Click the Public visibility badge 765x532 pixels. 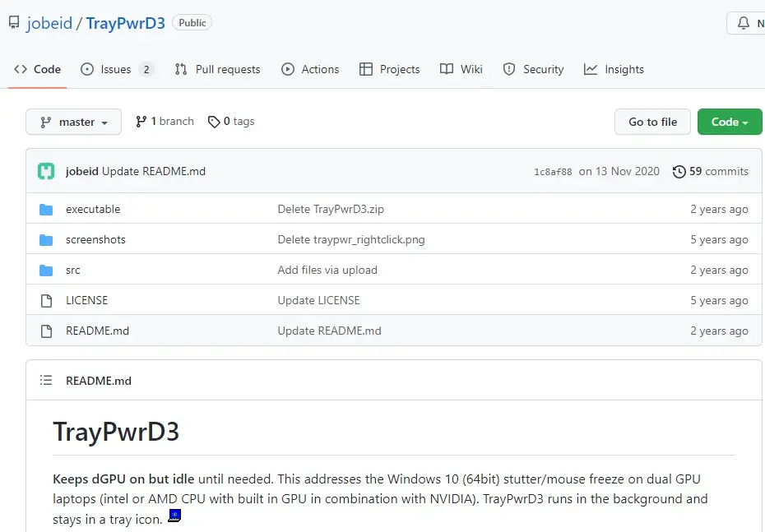[x=192, y=23]
